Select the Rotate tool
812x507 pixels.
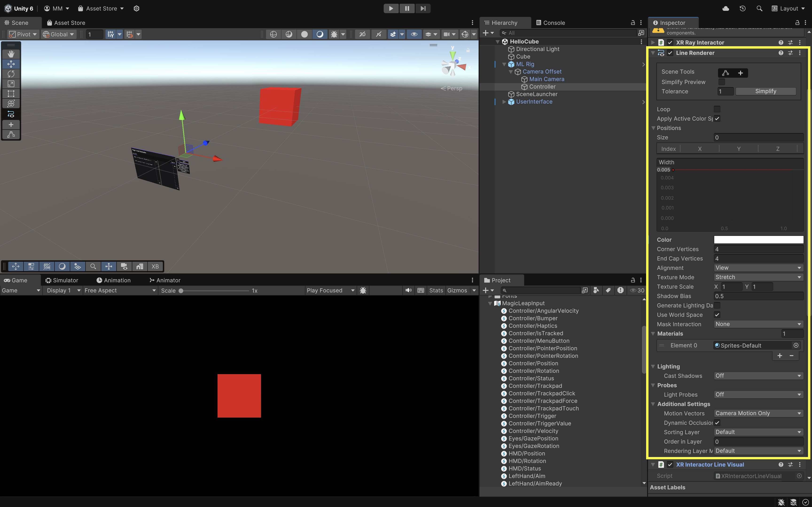click(x=11, y=74)
